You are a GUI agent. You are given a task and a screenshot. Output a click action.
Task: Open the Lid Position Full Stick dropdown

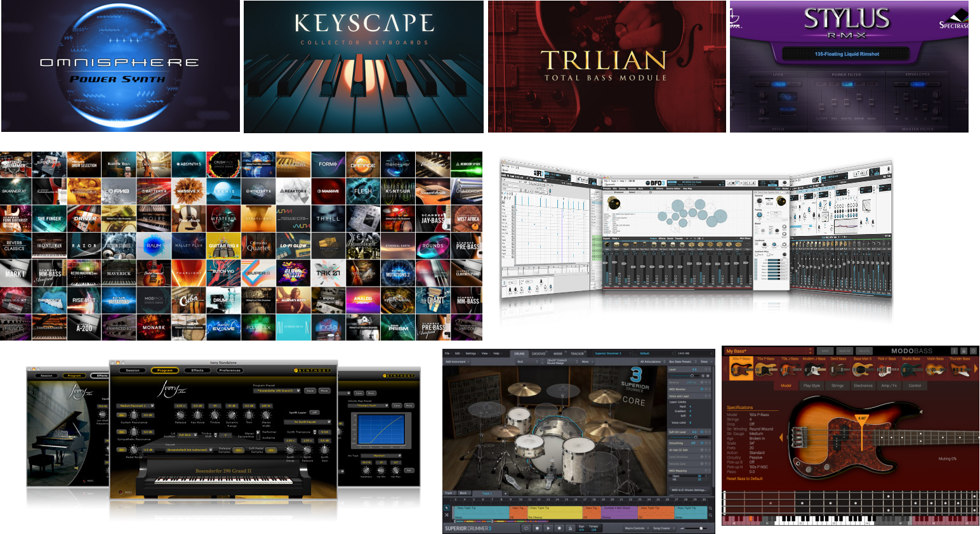(x=188, y=435)
